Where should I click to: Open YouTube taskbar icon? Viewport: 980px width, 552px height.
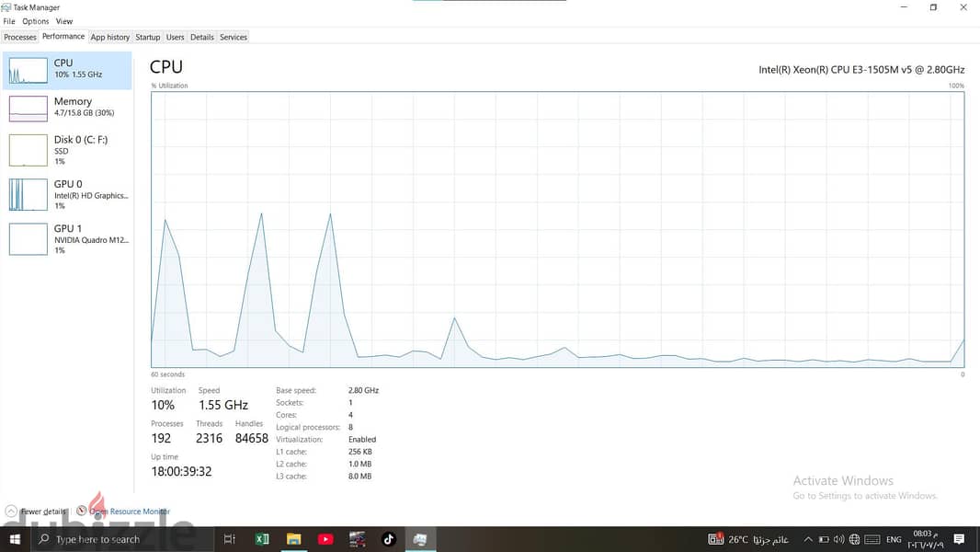coord(325,539)
